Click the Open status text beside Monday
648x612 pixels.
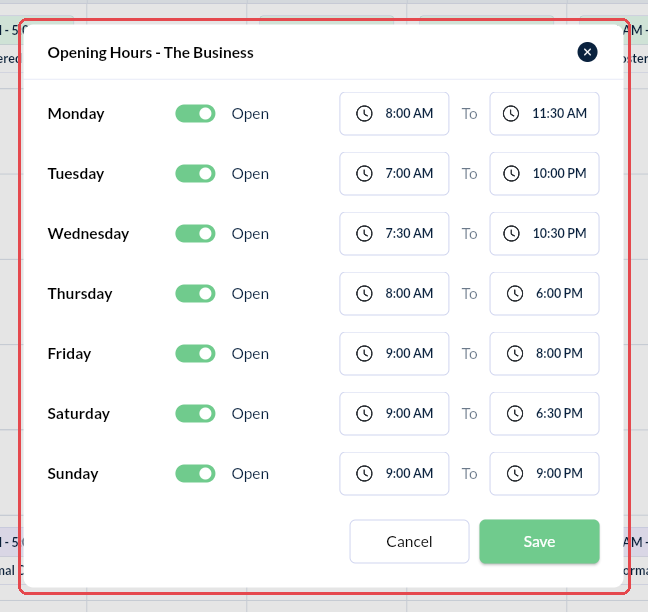tap(250, 114)
